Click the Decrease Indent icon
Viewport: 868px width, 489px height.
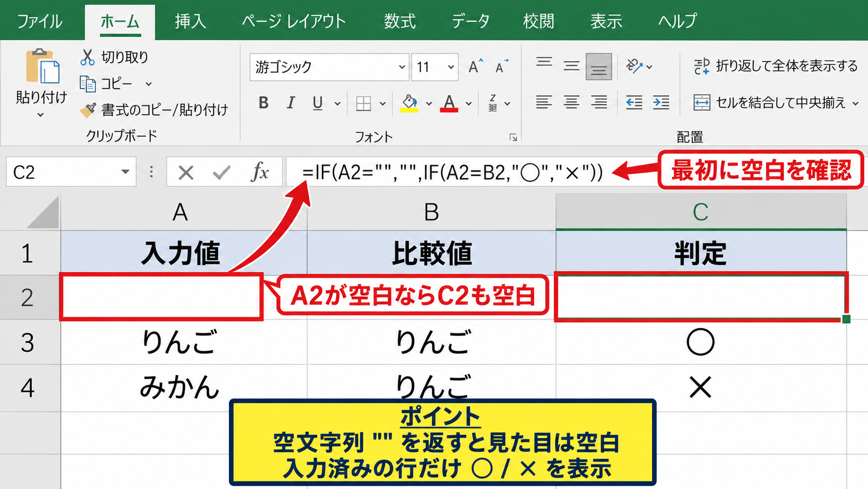634,102
